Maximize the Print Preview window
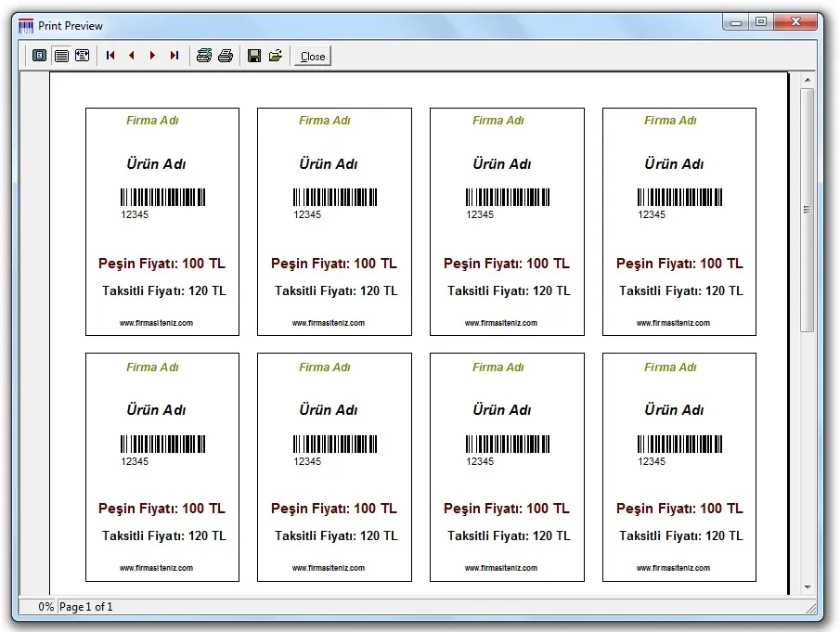840x632 pixels. click(761, 22)
